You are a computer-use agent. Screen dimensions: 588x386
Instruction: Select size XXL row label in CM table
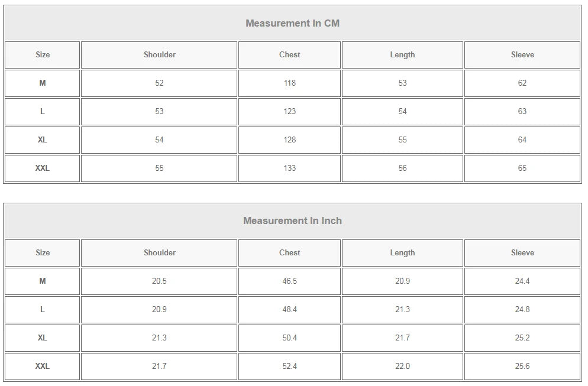[42, 168]
